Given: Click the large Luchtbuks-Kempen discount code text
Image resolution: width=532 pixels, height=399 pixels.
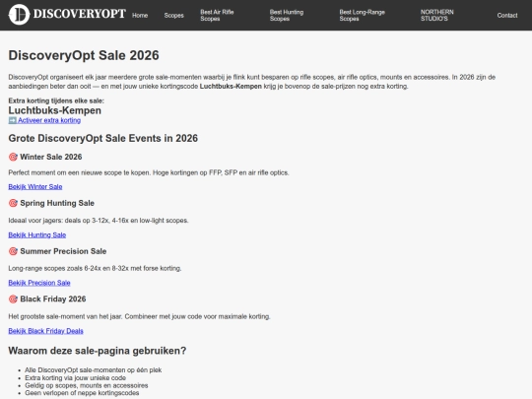Looking at the screenshot, I should click(54, 110).
